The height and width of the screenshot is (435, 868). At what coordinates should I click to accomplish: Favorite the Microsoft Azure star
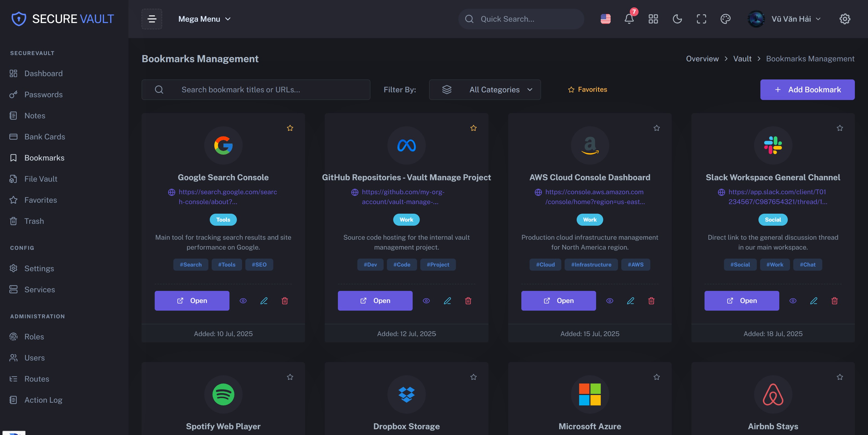[x=656, y=377]
